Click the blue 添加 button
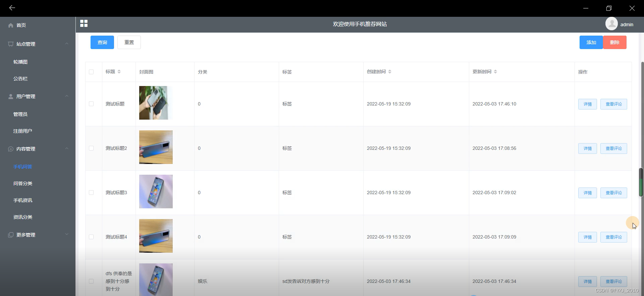This screenshot has width=644, height=296. pyautogui.click(x=591, y=42)
